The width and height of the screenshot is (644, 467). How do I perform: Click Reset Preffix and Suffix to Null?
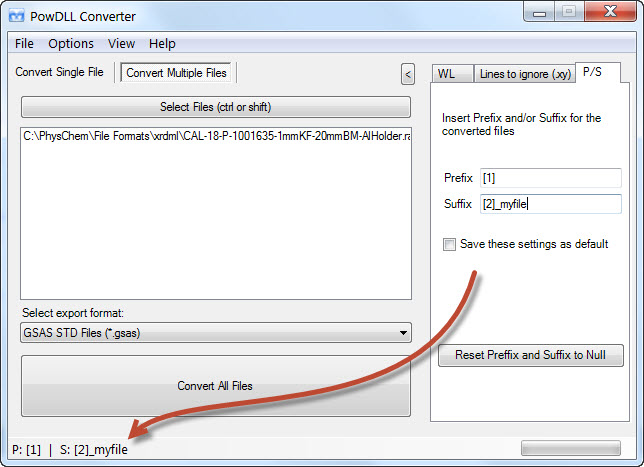click(x=531, y=355)
